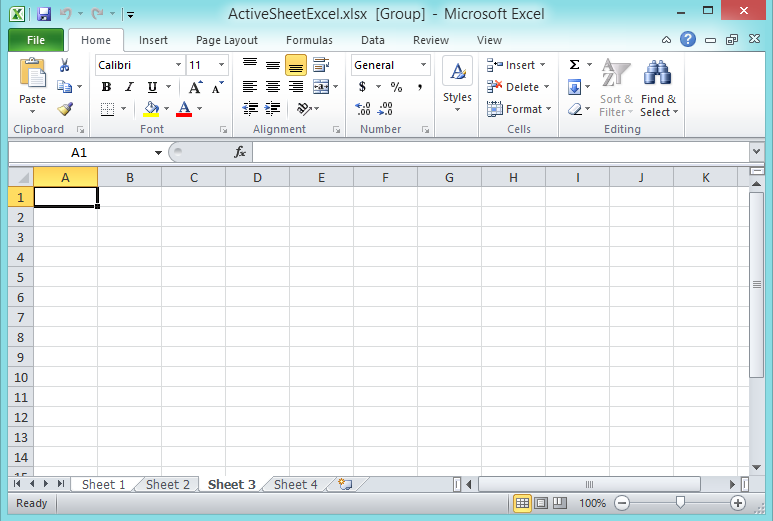The height and width of the screenshot is (521, 773).
Task: Click the Merge and Center icon
Action: [321, 87]
